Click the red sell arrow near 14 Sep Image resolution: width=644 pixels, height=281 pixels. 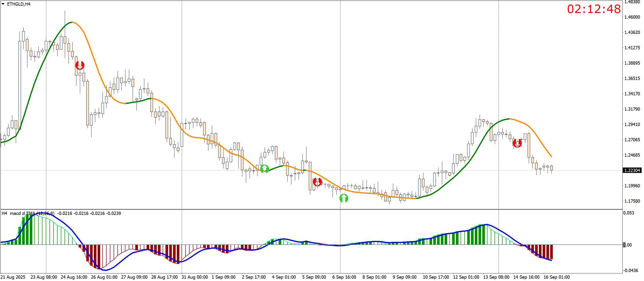517,143
